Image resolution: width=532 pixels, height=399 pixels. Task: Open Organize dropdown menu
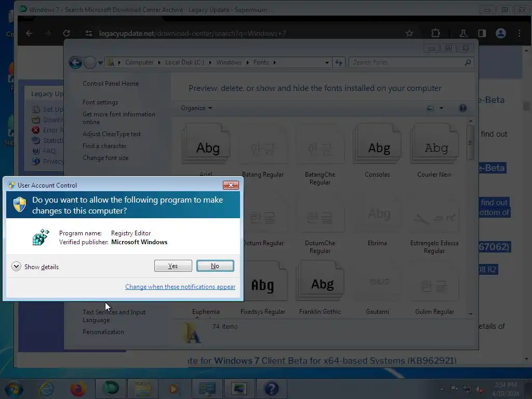pyautogui.click(x=196, y=108)
